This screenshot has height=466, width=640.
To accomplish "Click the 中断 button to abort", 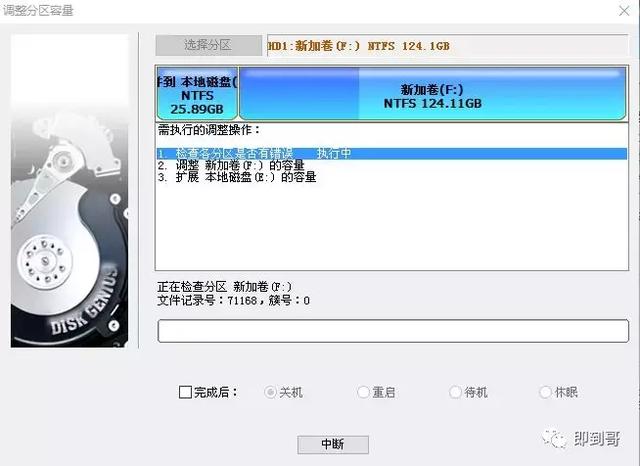I will click(333, 444).
